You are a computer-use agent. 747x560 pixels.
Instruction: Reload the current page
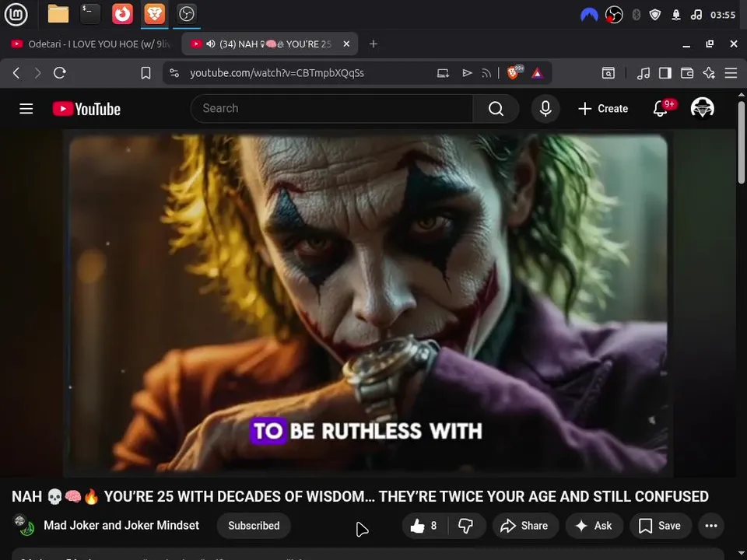coord(60,73)
